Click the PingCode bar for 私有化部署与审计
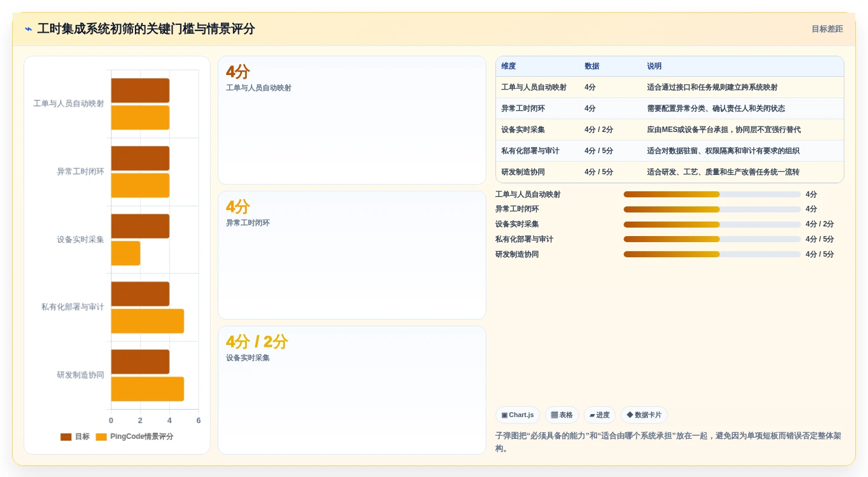Screen dimensions: 868x477 148,321
